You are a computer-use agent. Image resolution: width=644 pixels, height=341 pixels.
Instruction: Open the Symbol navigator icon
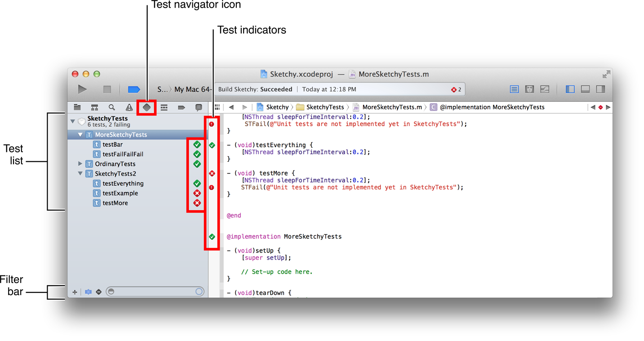[x=94, y=107]
